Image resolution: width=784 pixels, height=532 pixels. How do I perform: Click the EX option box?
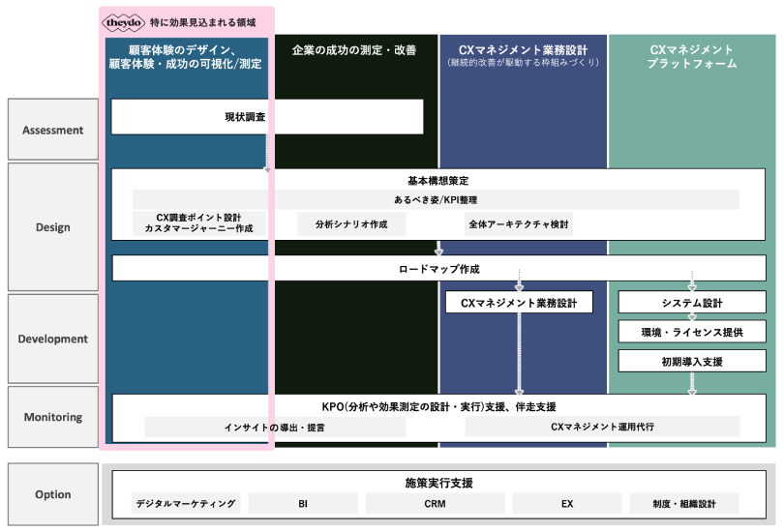[x=567, y=504]
